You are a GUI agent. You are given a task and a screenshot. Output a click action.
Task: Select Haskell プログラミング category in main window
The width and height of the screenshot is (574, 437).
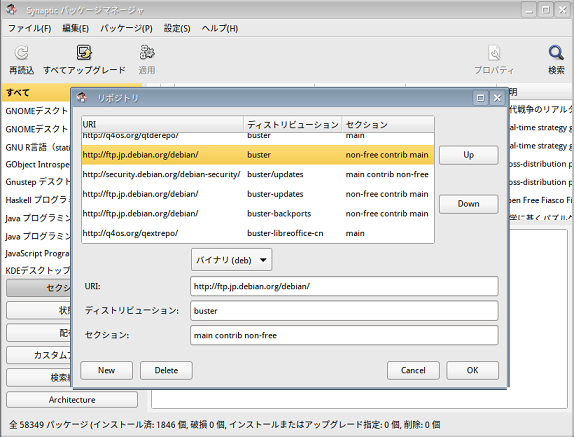pyautogui.click(x=36, y=200)
